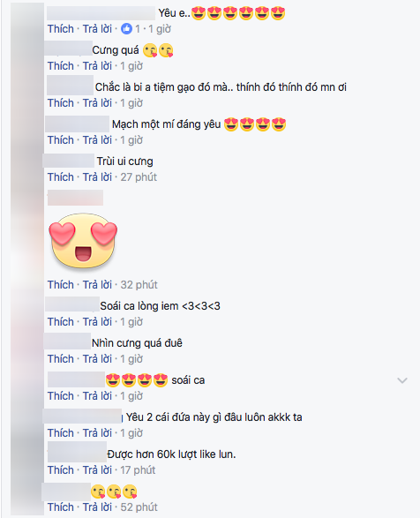
Task: Open the 17 phút timestamp link
Action: [138, 469]
